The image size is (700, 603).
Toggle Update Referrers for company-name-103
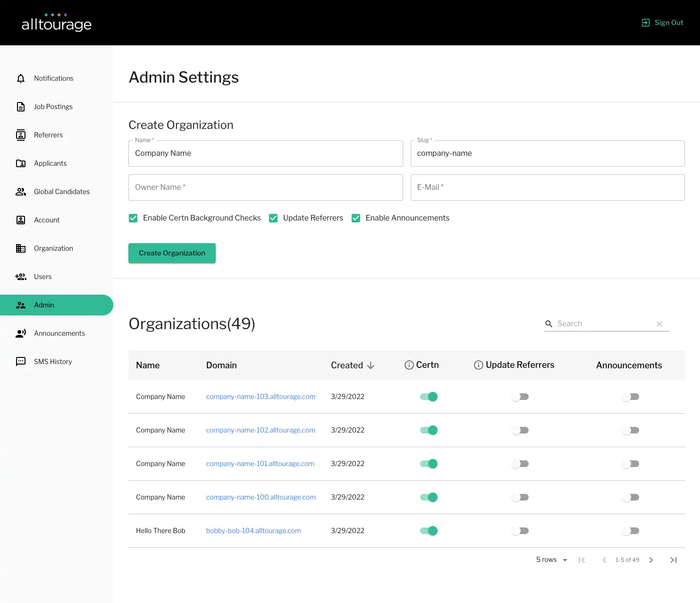coord(520,397)
